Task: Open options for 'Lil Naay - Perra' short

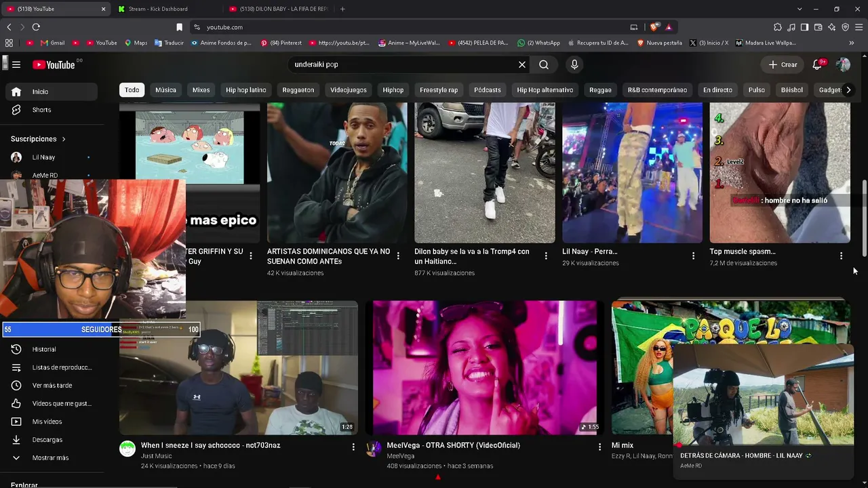Action: (x=693, y=256)
